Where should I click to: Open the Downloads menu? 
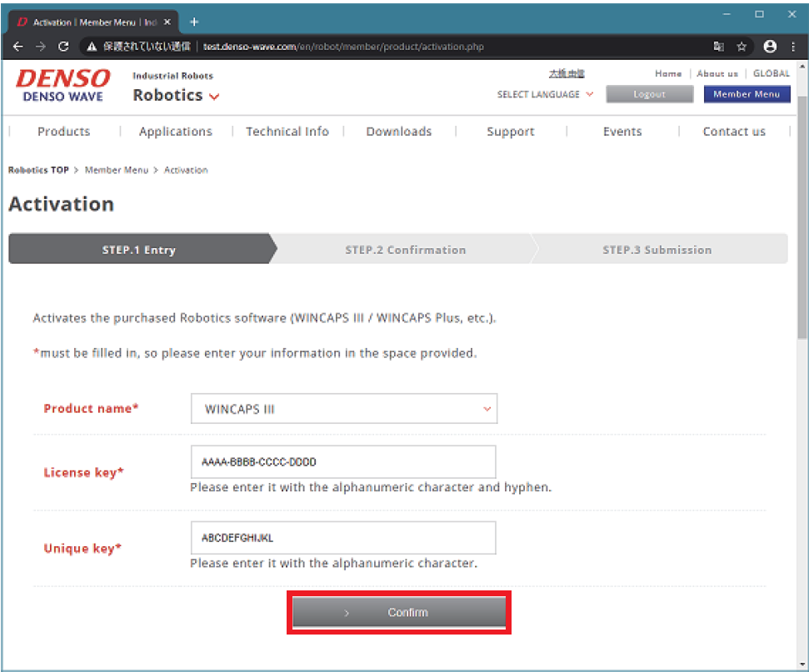pyautogui.click(x=398, y=132)
